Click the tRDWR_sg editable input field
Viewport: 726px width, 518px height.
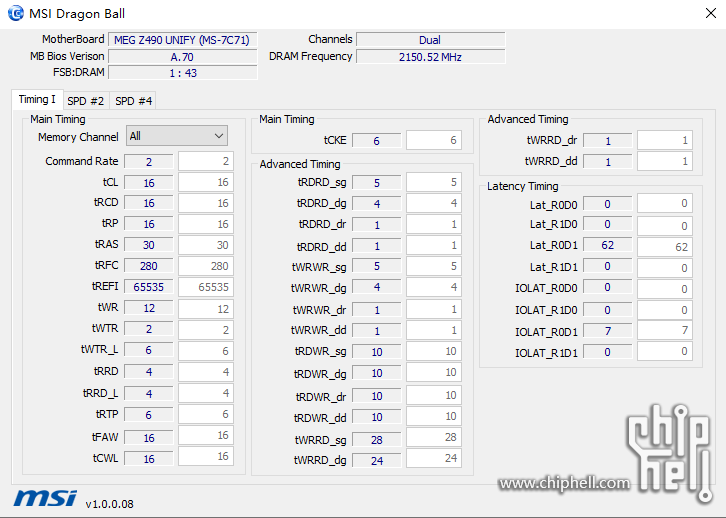point(434,351)
